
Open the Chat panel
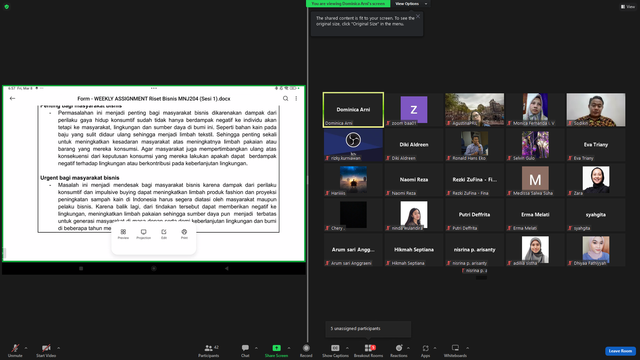245,350
